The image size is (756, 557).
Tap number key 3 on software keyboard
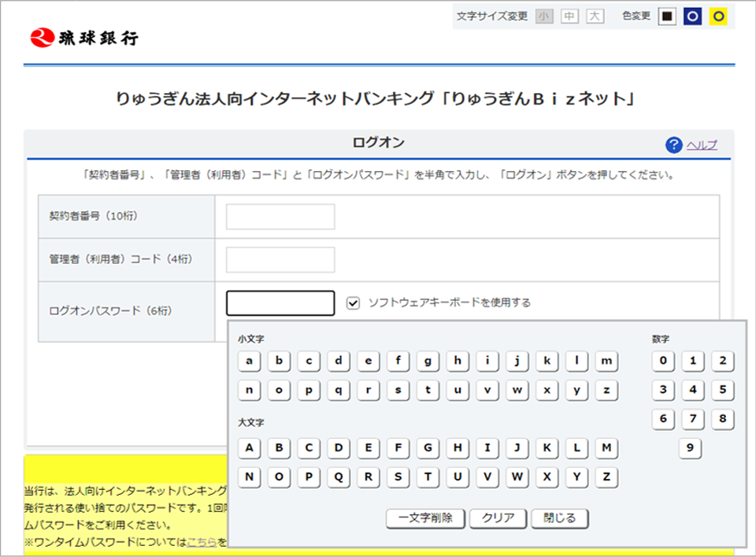pos(663,390)
